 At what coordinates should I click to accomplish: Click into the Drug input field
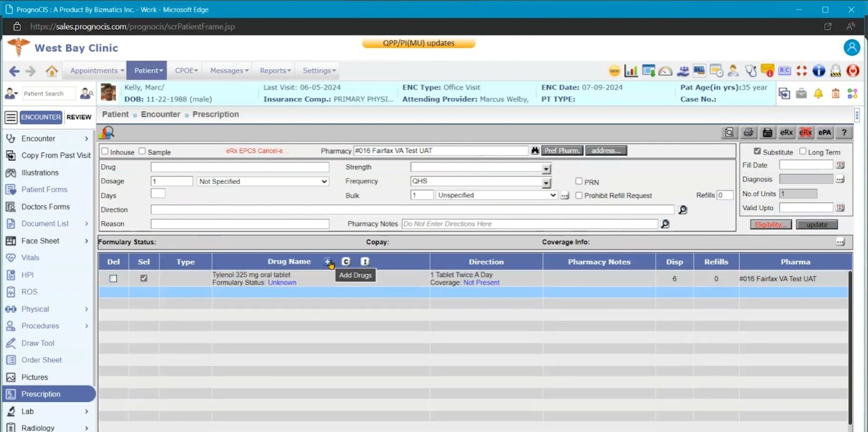(x=240, y=167)
